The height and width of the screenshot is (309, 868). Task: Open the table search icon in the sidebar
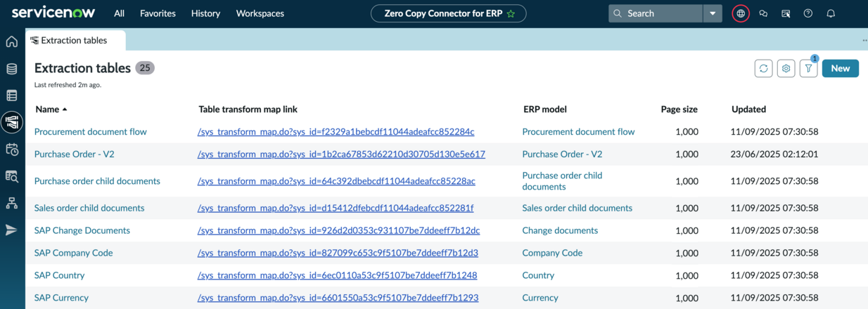pos(11,176)
